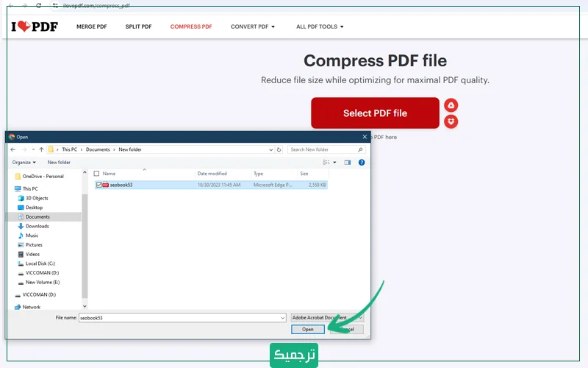Viewport: 588px width, 368px height.
Task: Open Pictures folder in sidebar
Action: (x=30, y=245)
